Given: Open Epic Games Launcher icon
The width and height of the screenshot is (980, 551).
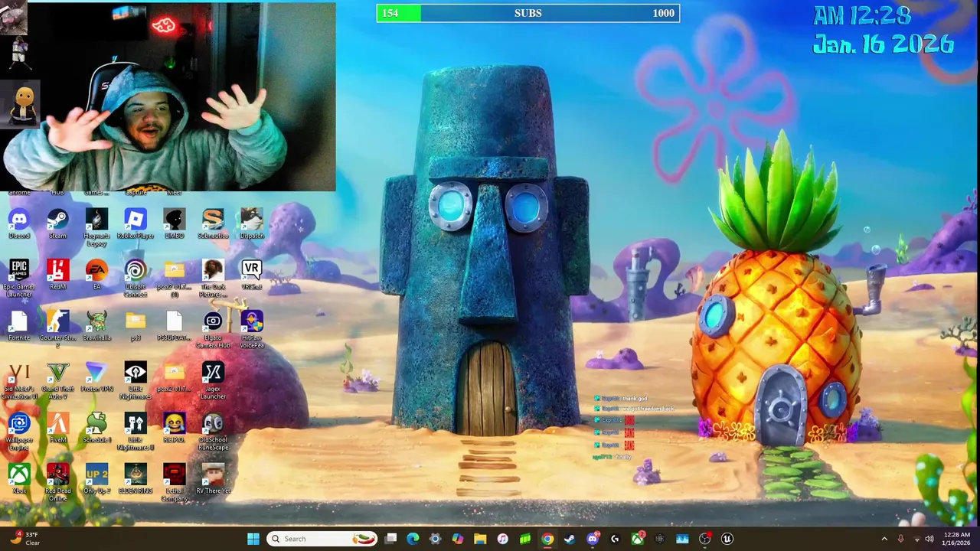Looking at the screenshot, I should [19, 278].
